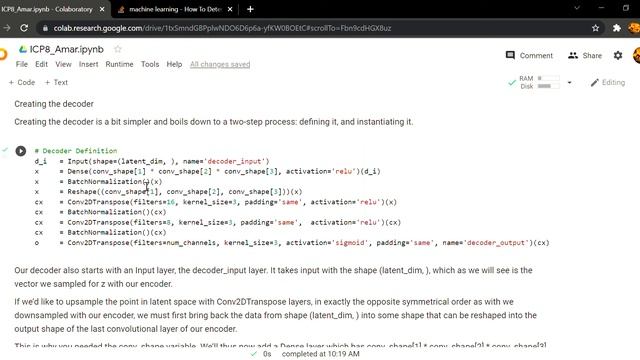
Task: Click the Disk usage bar
Action: pyautogui.click(x=549, y=86)
